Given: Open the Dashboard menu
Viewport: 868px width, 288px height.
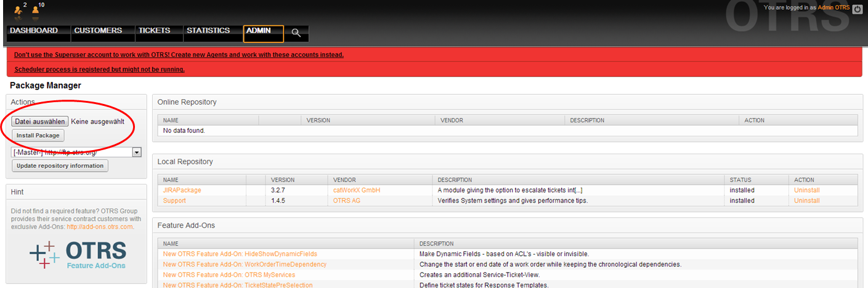Looking at the screenshot, I should pos(34,31).
